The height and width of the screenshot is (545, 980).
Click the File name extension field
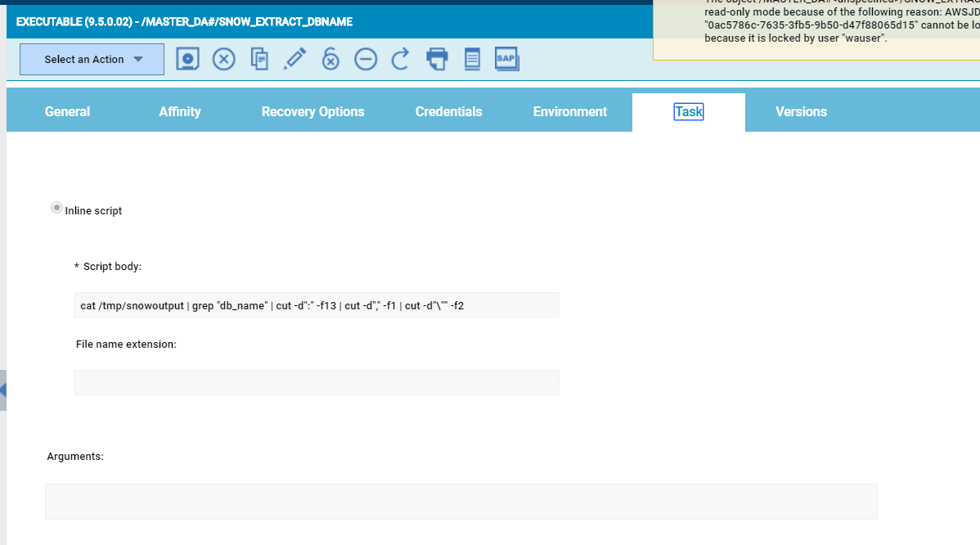point(317,381)
